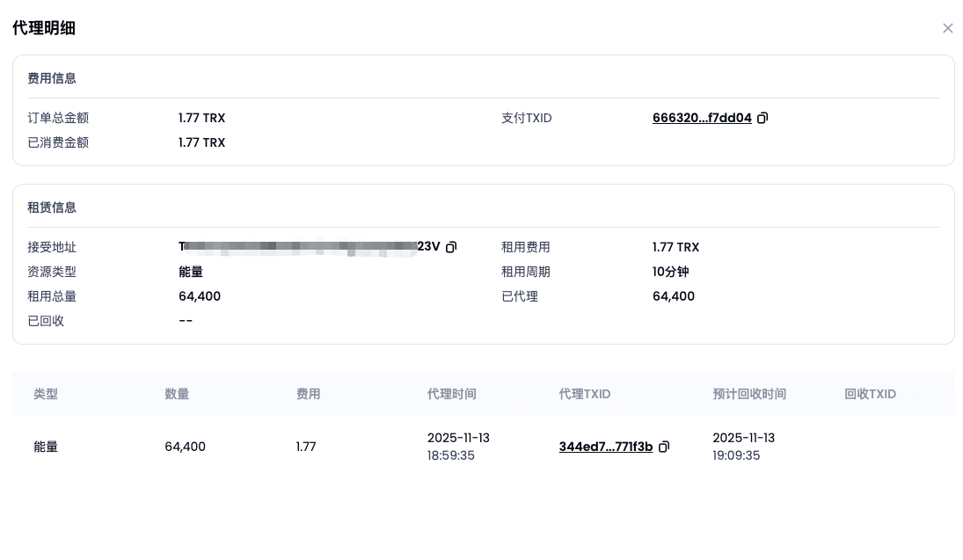This screenshot has height=560, width=963.
Task: Open delegation TXID link 344ed7...771f3b
Action: coord(605,447)
